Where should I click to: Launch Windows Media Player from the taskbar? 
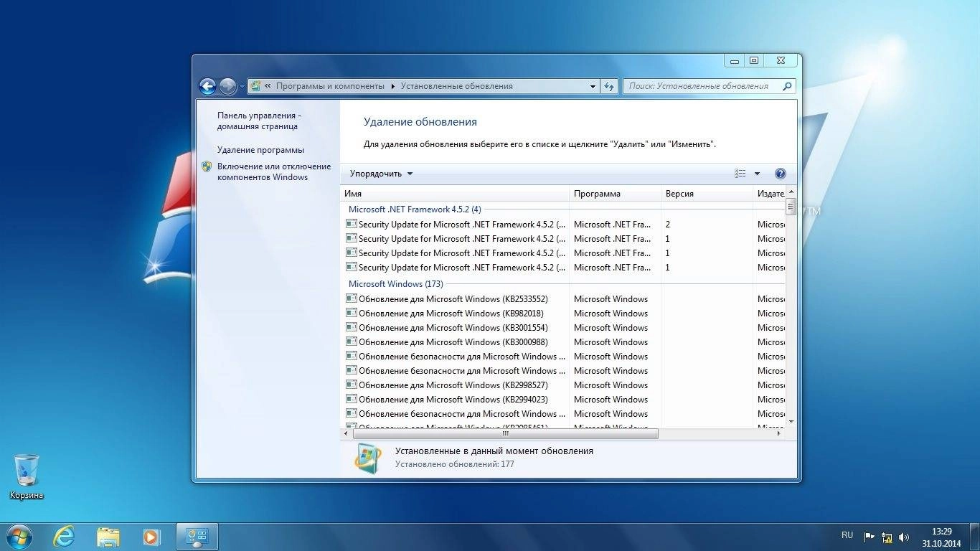pyautogui.click(x=151, y=537)
